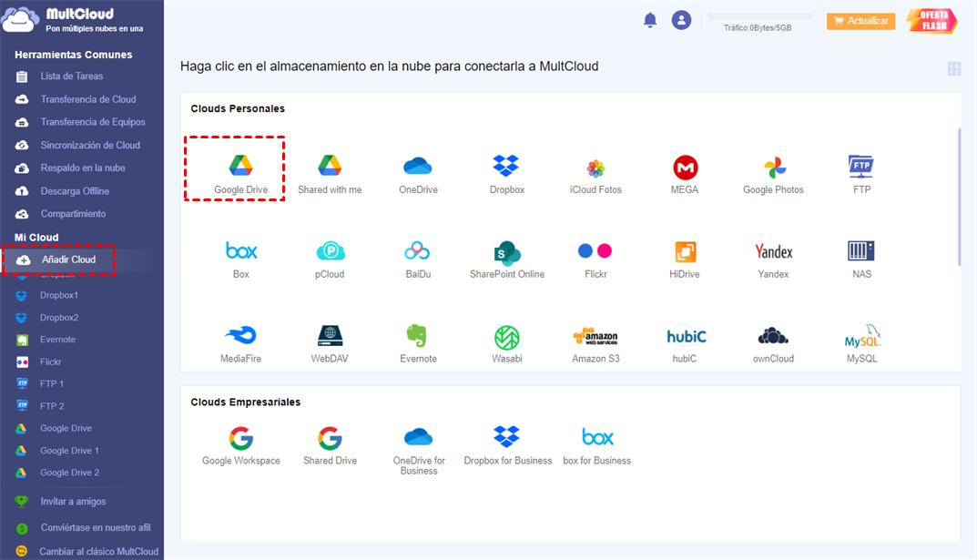Choose Dropbox from personal clouds
977x560 pixels.
(506, 174)
